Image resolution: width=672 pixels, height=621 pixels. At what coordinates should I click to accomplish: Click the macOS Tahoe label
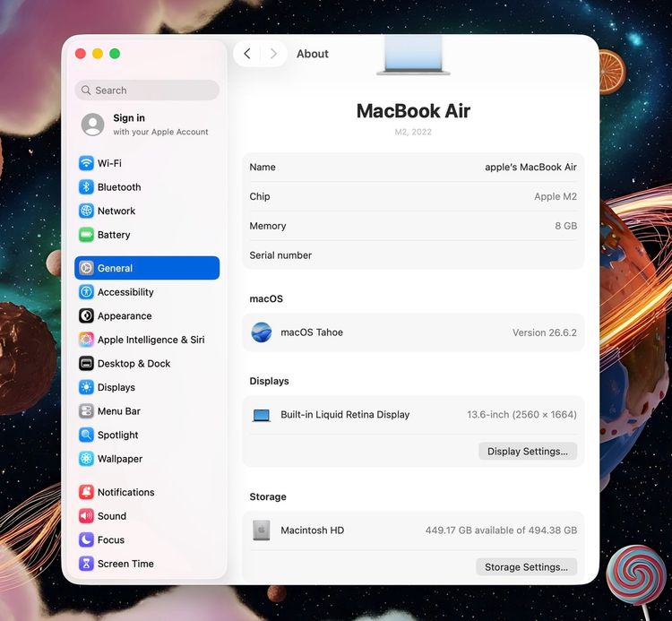pyautogui.click(x=312, y=332)
